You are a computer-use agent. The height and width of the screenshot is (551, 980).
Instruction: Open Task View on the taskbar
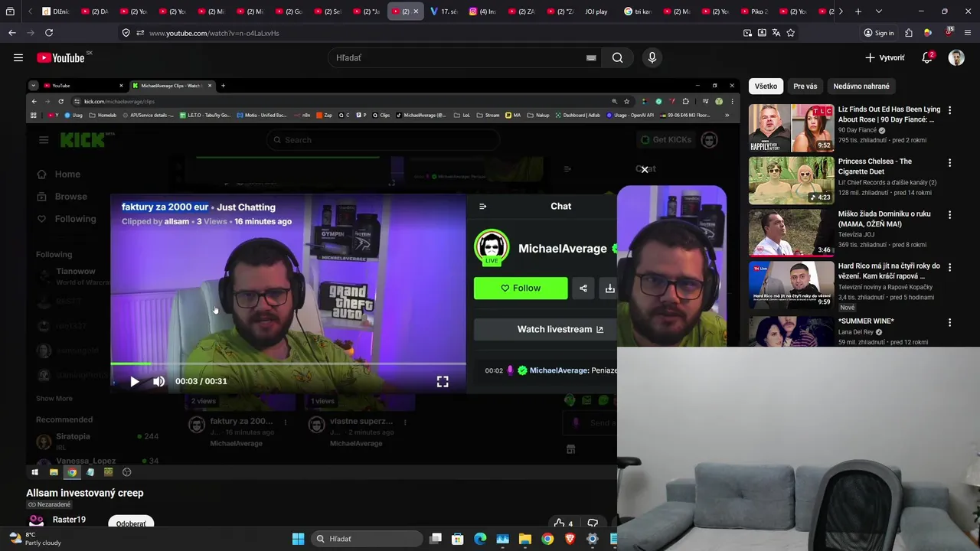click(x=436, y=539)
